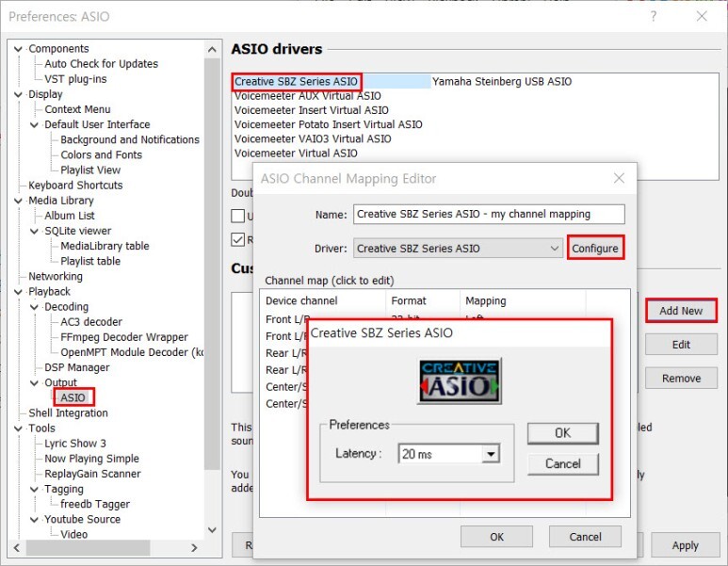The width and height of the screenshot is (728, 566).
Task: Select Shell Integration page
Action: (68, 412)
